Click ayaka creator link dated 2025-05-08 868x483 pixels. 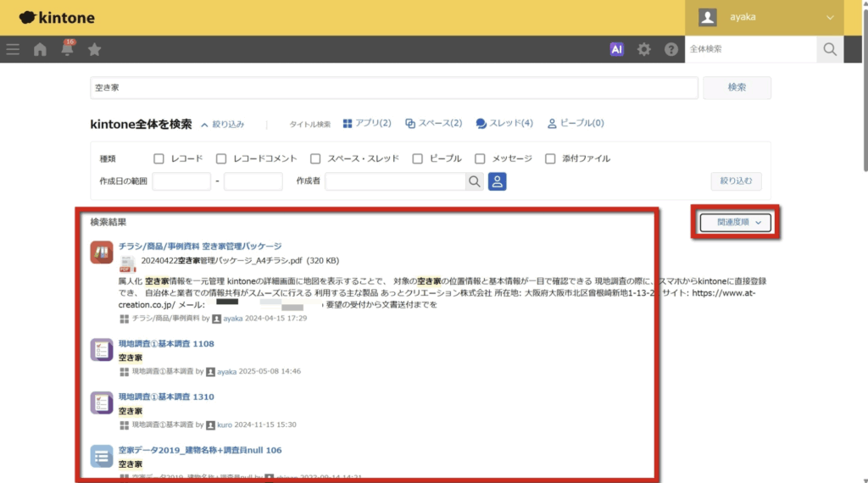226,371
